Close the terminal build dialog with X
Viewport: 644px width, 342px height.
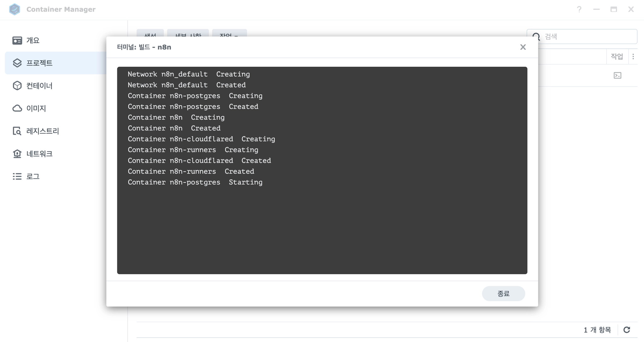click(x=523, y=47)
